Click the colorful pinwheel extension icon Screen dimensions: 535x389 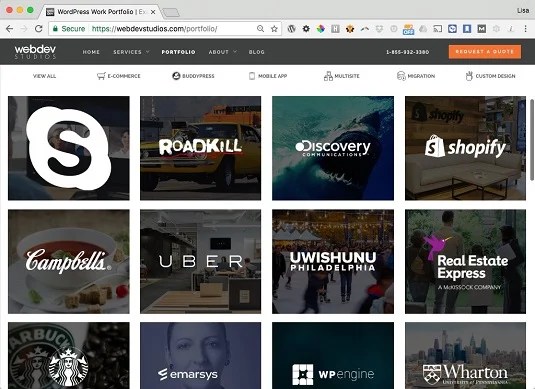coord(320,29)
